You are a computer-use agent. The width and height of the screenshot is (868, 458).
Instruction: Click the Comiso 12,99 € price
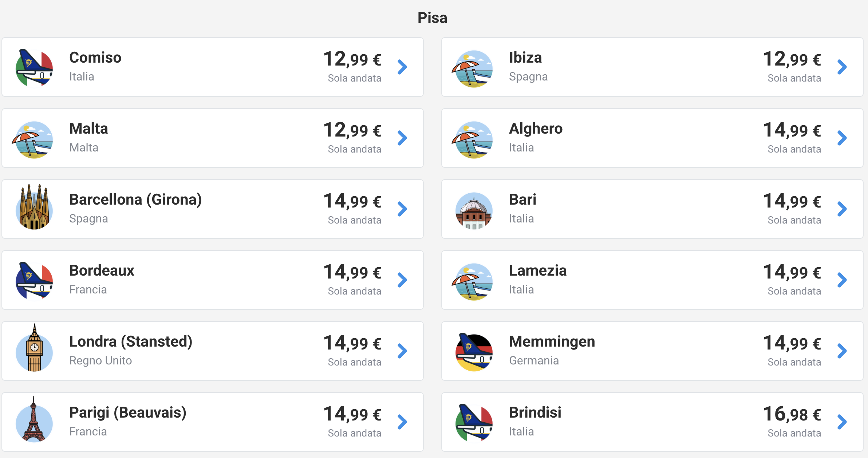tap(352, 59)
